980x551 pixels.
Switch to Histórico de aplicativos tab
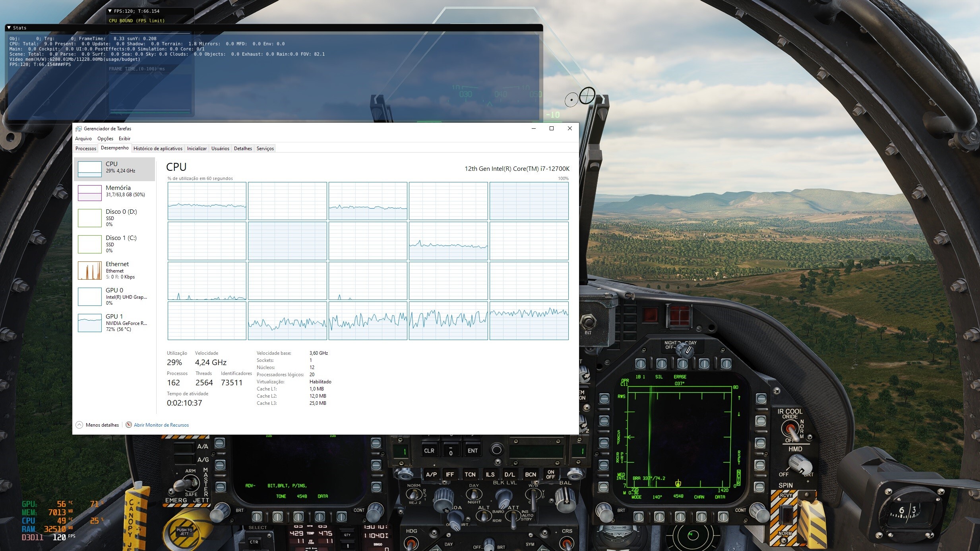tap(158, 149)
